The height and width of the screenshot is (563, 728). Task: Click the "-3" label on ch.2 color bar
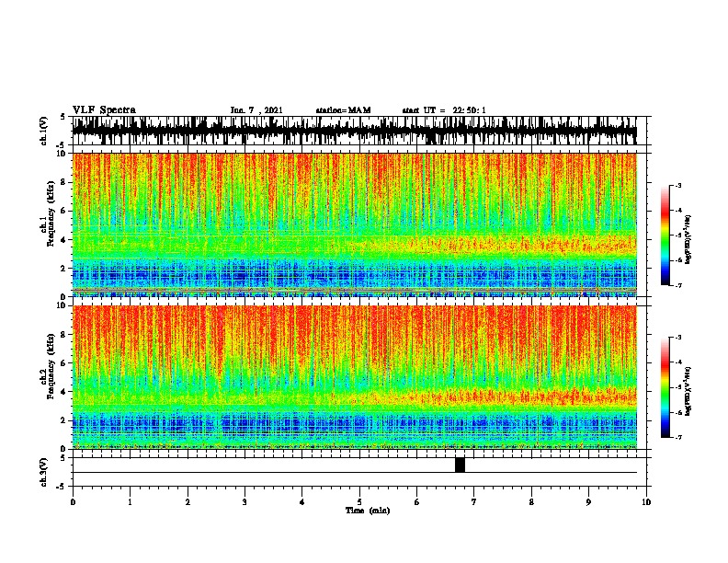677,338
